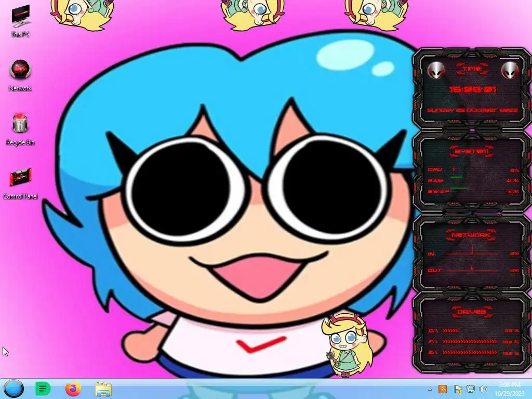Open the volume speaker tray icon

483,389
